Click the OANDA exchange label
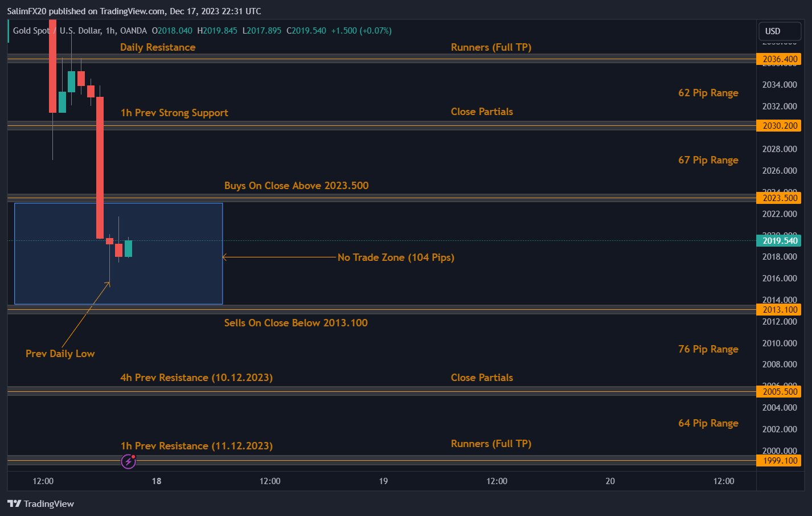 tap(133, 31)
